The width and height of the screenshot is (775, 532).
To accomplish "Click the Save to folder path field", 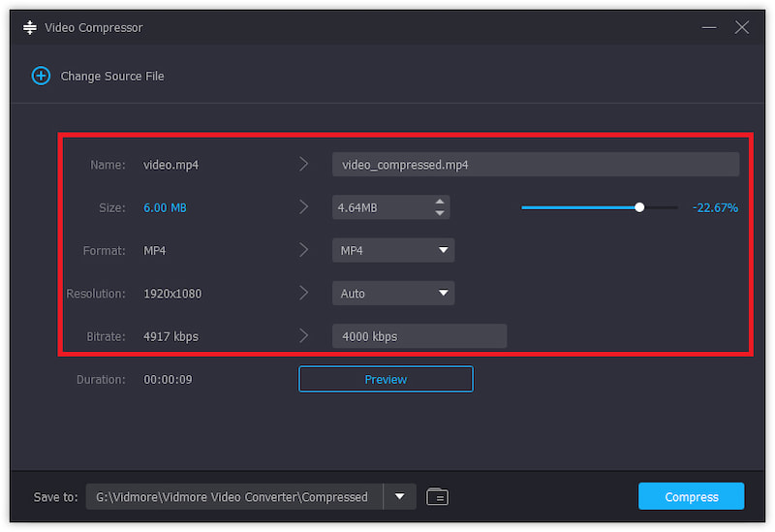I will pos(234,496).
